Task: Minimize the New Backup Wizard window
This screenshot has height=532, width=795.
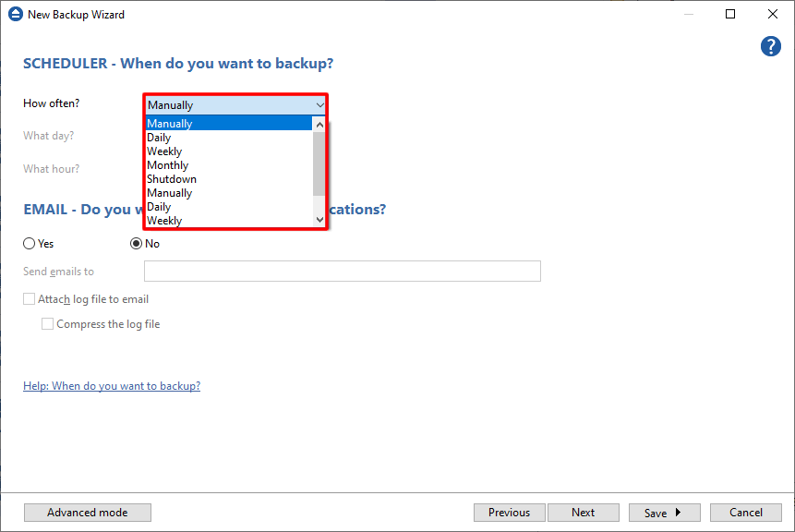Action: (689, 15)
